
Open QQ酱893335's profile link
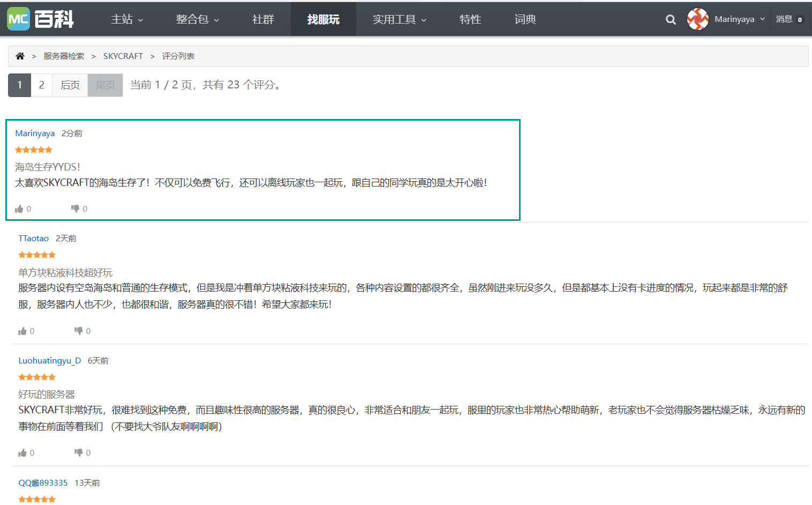click(43, 482)
